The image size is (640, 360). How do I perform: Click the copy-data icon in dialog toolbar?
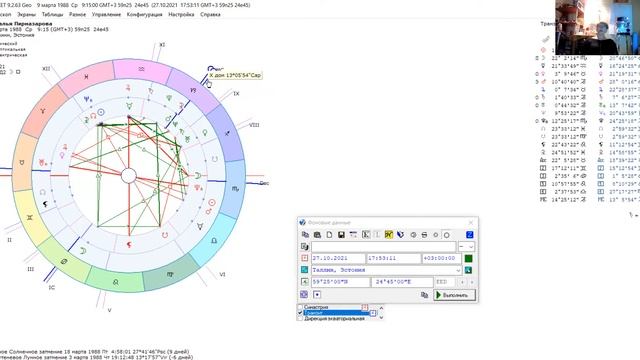pyautogui.click(x=305, y=235)
